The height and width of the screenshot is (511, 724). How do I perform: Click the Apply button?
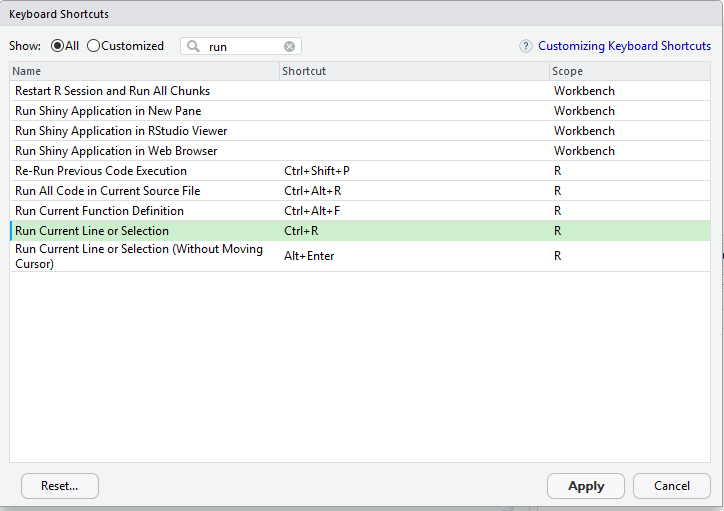586,486
